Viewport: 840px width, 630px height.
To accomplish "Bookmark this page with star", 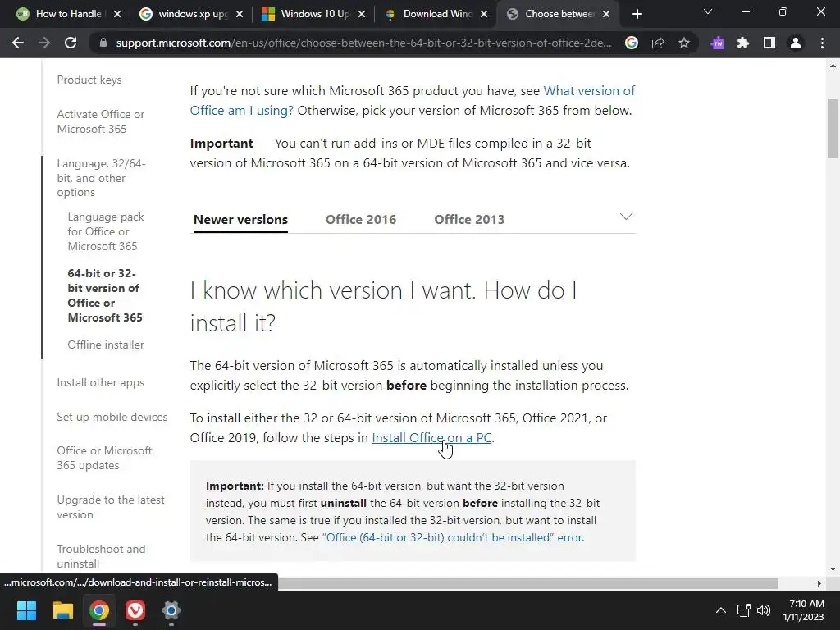I will (x=684, y=43).
